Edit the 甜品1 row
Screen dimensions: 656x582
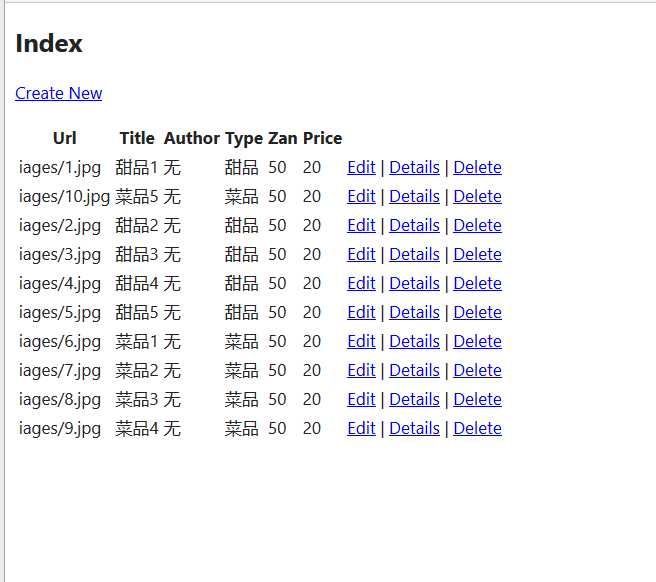click(x=361, y=167)
